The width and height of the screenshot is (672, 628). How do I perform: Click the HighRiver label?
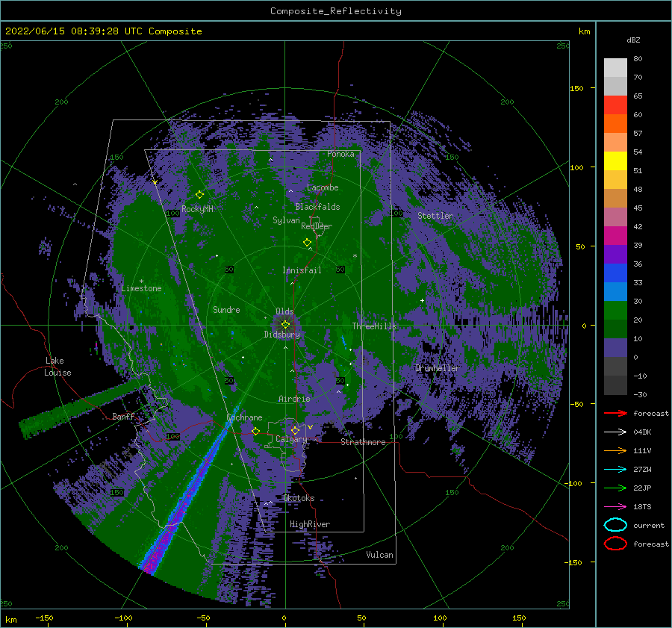(x=310, y=524)
